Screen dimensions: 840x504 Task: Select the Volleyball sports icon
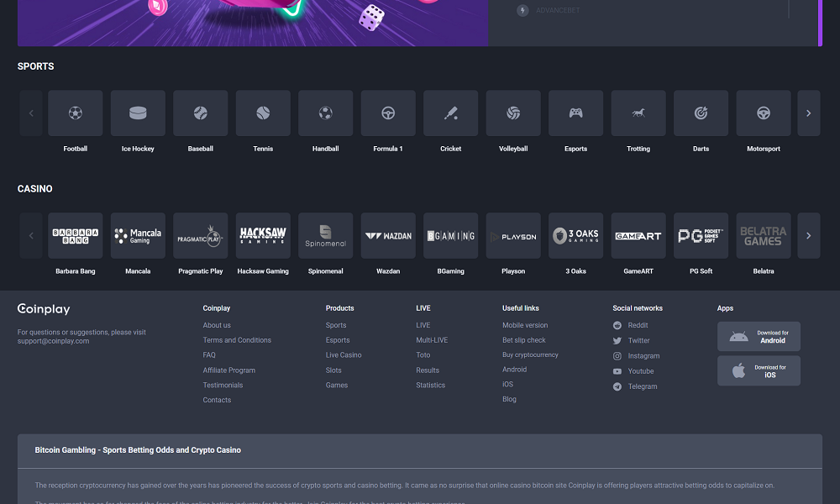coord(513,113)
